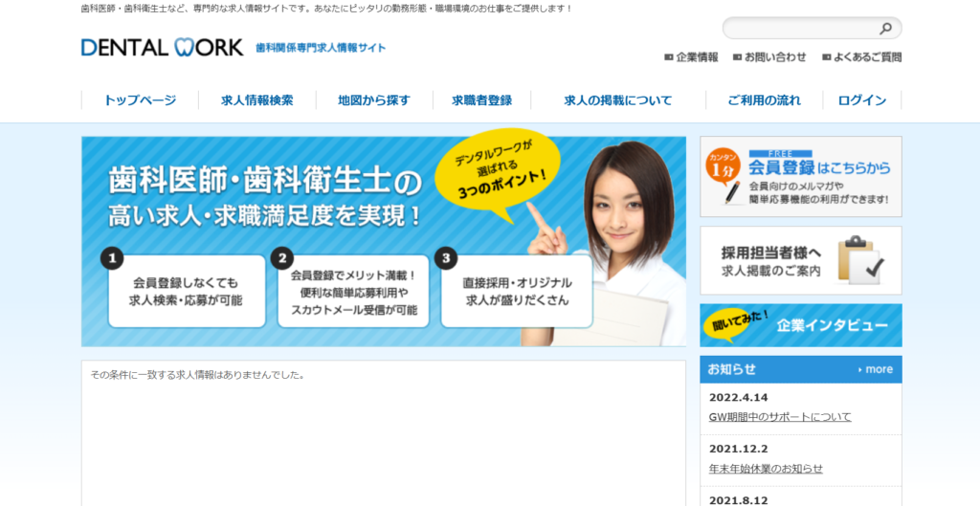980x506 pixels.
Task: Expand news list via more arrow
Action: click(875, 369)
